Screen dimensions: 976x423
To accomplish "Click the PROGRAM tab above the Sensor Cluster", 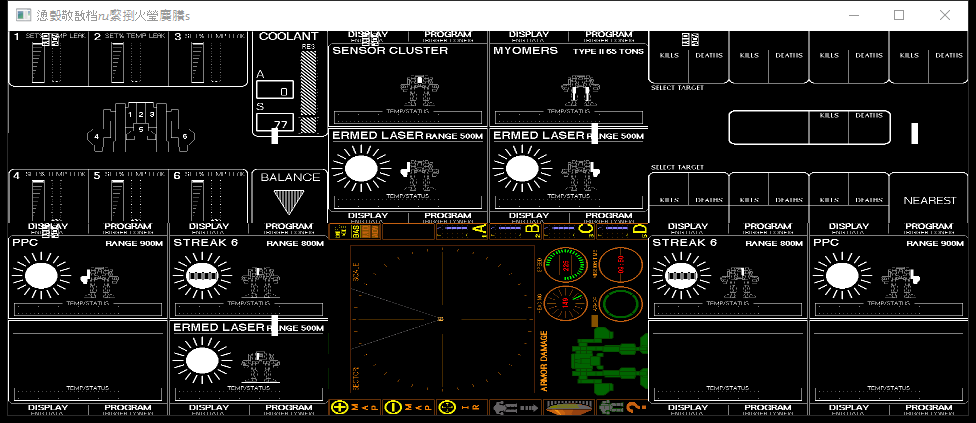I will tap(448, 36).
